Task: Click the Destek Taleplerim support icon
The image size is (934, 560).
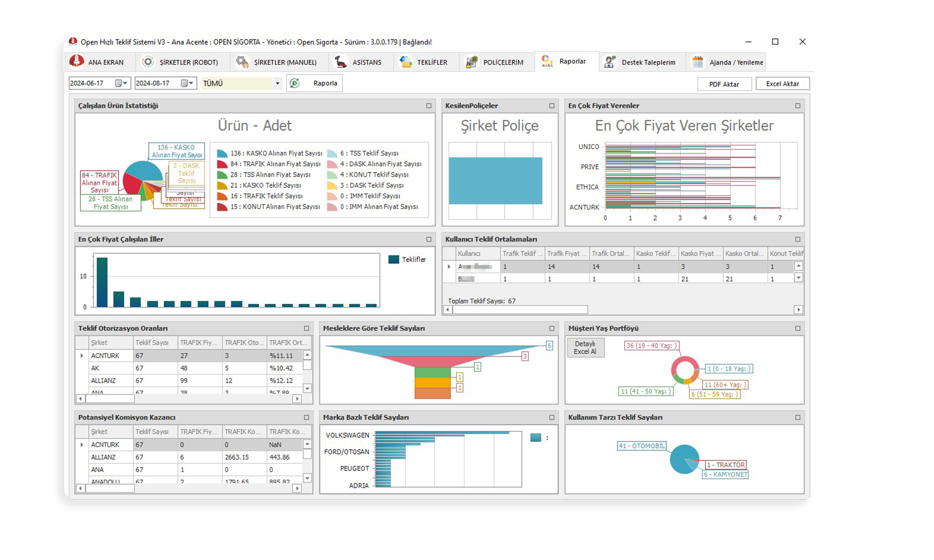Action: (609, 62)
